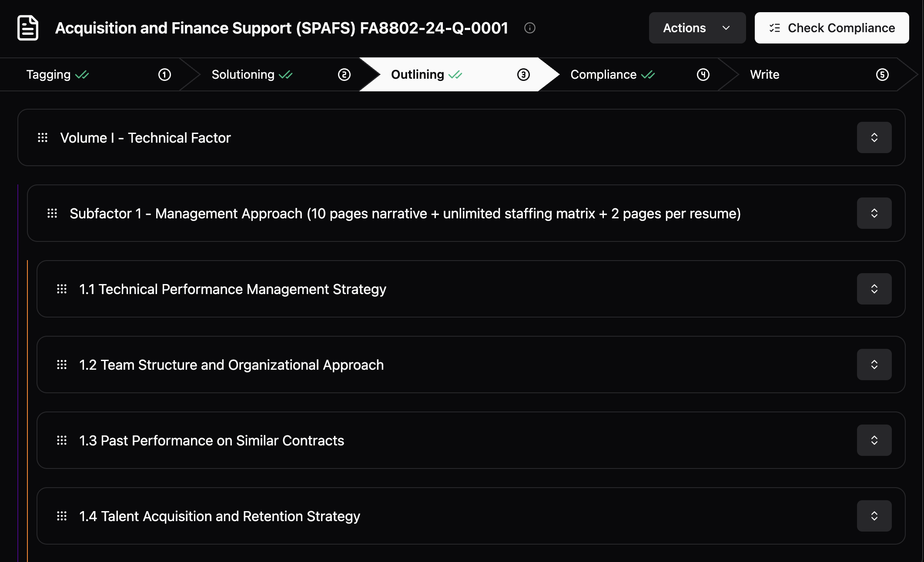Click drag handle for 1.1 Technical Performance

coord(62,289)
